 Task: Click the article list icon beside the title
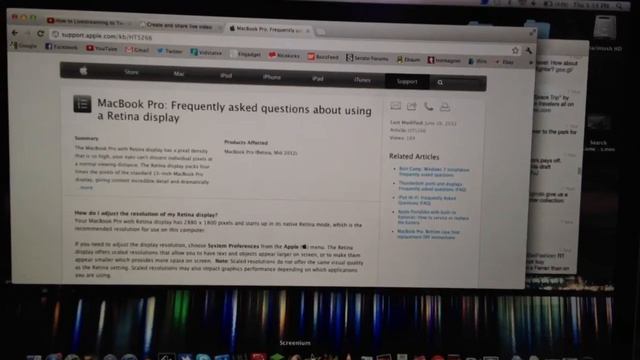82,104
